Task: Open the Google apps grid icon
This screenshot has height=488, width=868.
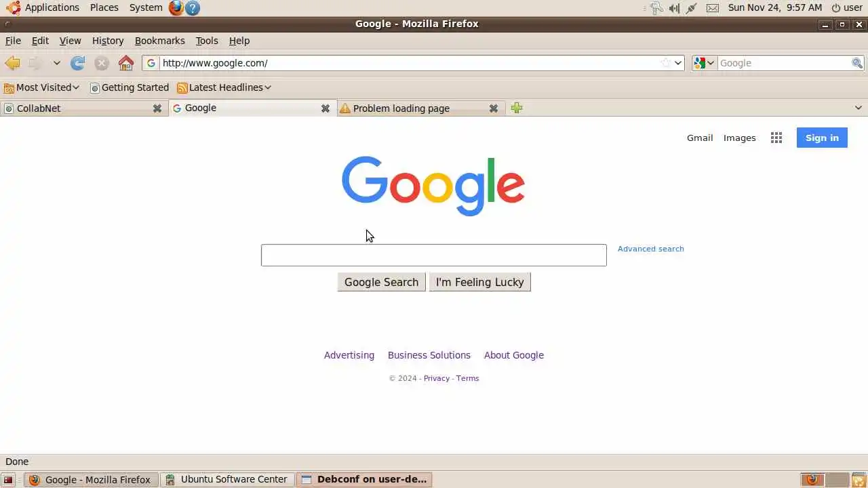Action: [776, 138]
